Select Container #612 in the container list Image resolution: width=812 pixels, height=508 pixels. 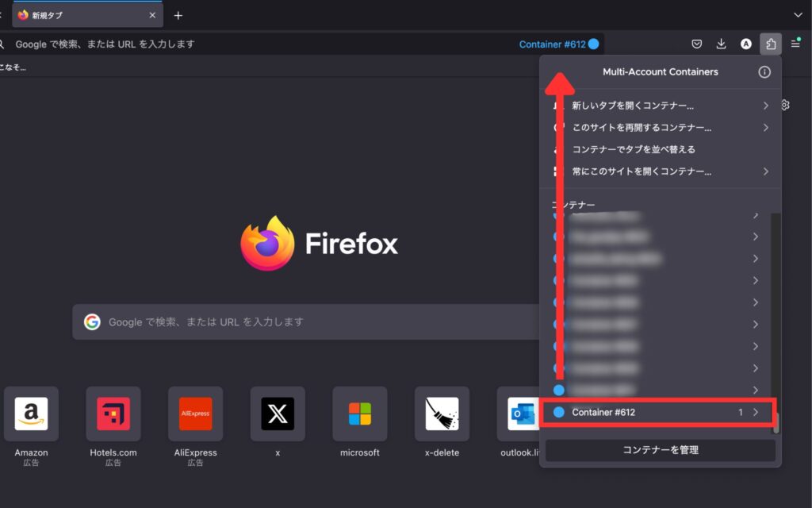pos(626,412)
